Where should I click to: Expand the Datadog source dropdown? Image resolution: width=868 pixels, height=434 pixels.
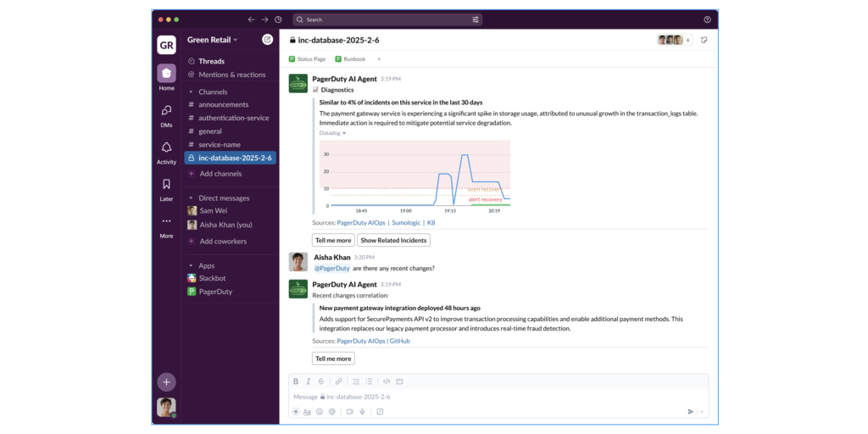(332, 133)
